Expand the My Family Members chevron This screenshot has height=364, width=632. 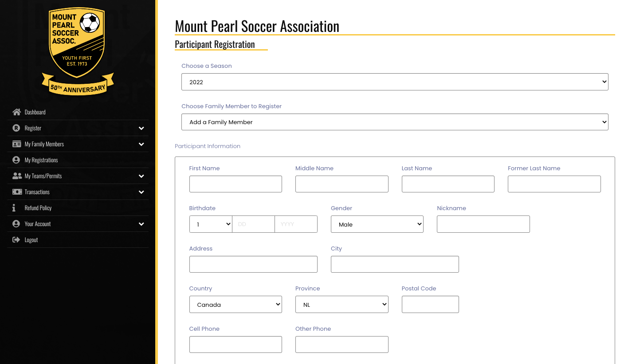click(x=141, y=144)
